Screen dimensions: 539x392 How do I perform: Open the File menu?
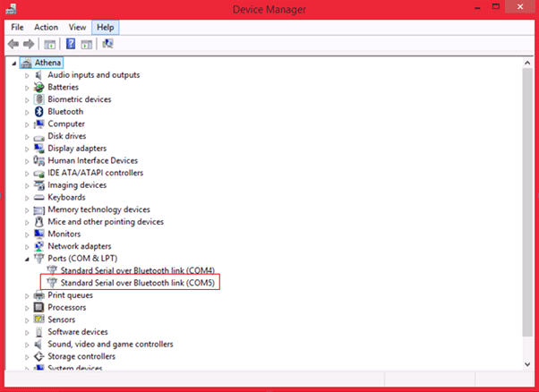[17, 28]
